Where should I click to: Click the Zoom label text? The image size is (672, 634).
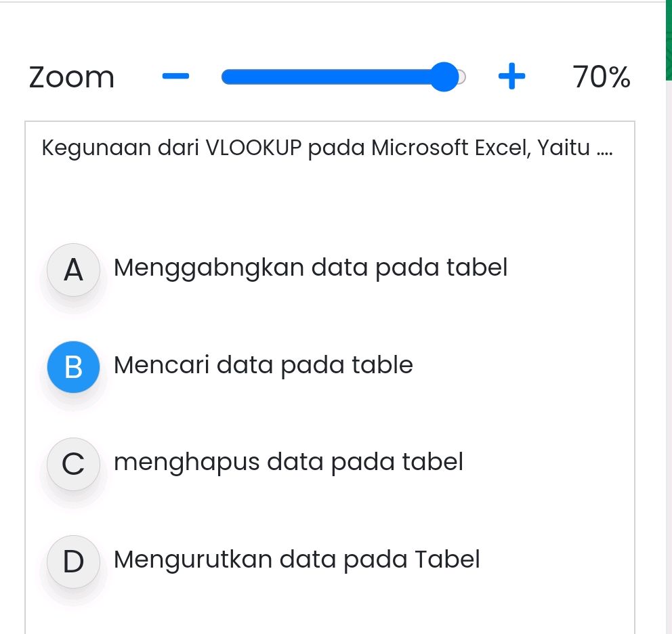coord(71,77)
